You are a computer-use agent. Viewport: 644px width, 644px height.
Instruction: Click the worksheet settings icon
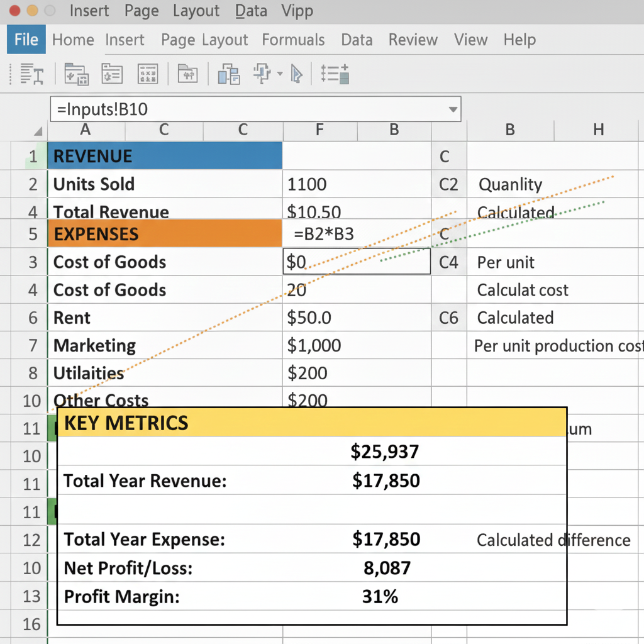coord(112,74)
